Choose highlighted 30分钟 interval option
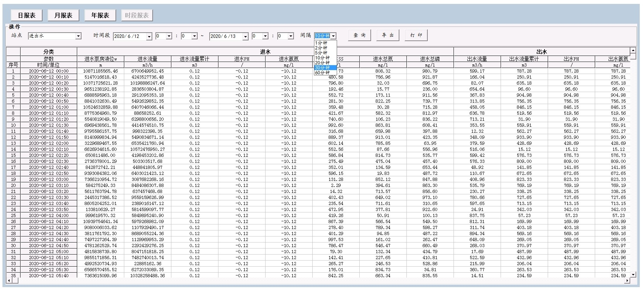The height and width of the screenshot is (291, 644). point(325,68)
